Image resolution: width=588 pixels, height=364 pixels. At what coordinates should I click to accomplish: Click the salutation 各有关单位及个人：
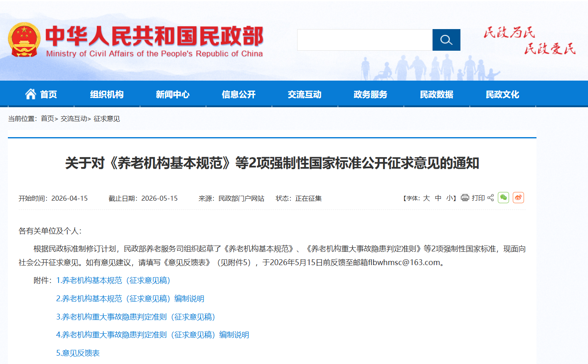tap(50, 231)
